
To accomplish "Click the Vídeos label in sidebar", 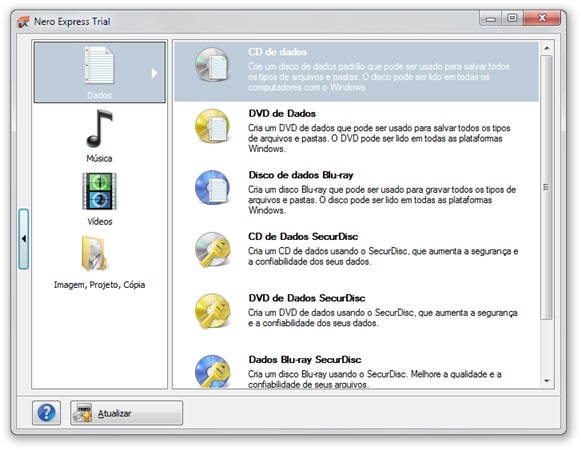I will click(x=100, y=221).
